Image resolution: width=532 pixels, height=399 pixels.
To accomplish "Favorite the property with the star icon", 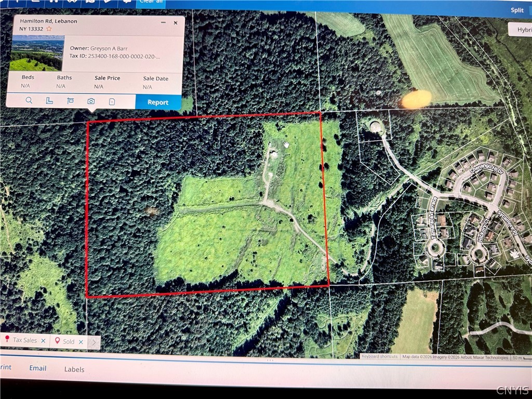I will pos(49,29).
